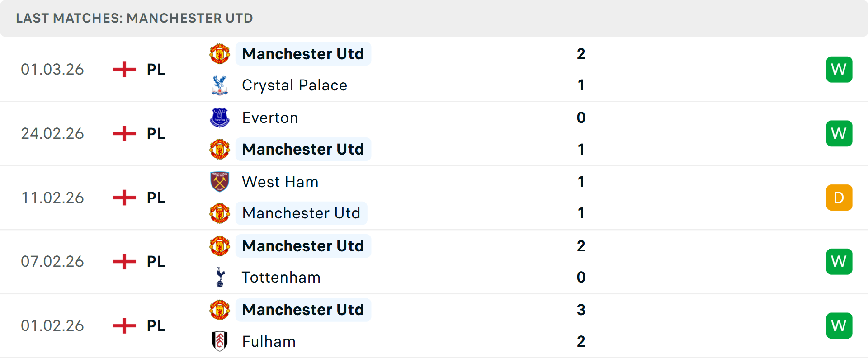Click the England flag beside 24.02.26
Screen dimensions: 868x358
click(x=124, y=133)
